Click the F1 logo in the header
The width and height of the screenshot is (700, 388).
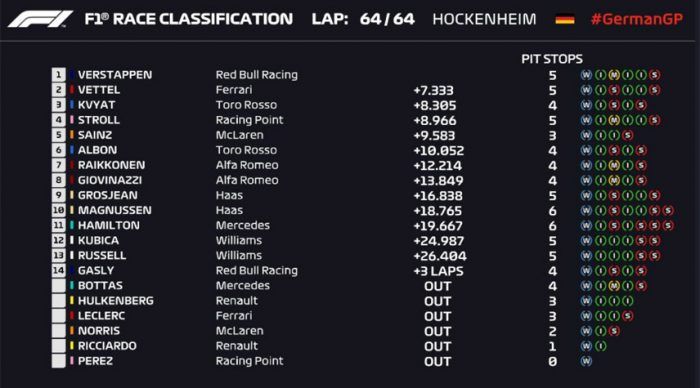pos(40,19)
